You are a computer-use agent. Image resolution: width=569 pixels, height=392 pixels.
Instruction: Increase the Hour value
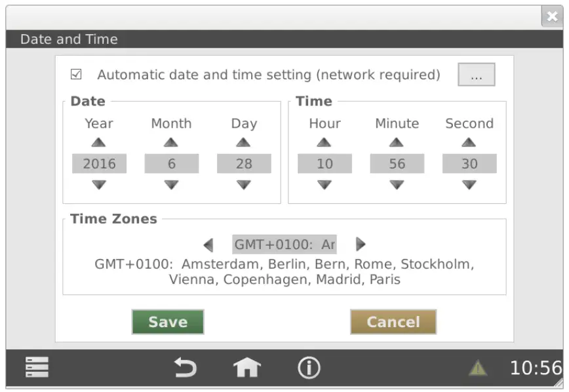(324, 142)
